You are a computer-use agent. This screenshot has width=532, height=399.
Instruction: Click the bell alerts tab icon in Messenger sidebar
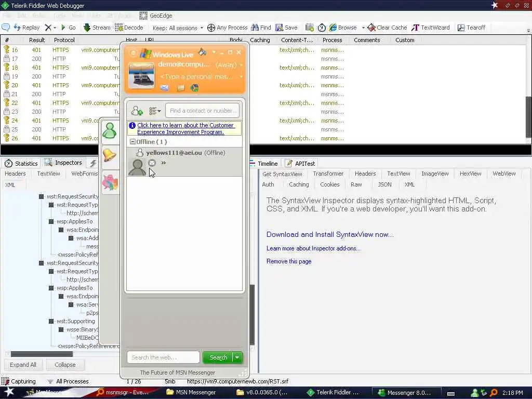(110, 155)
